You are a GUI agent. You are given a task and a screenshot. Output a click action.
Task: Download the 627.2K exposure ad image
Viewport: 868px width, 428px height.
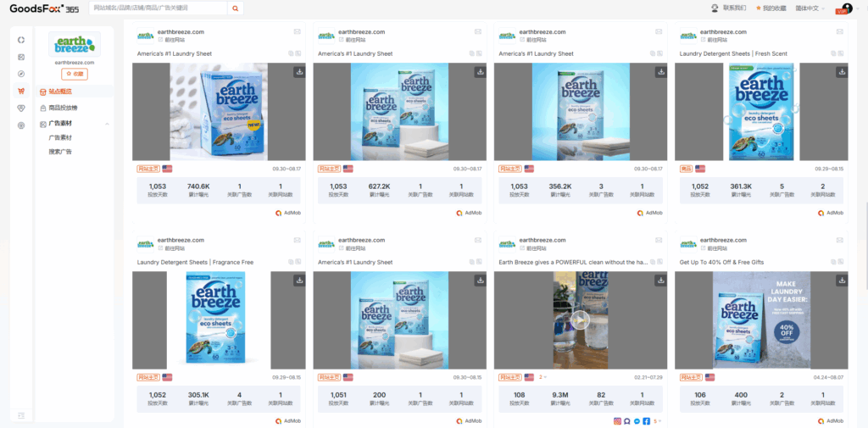(x=481, y=72)
